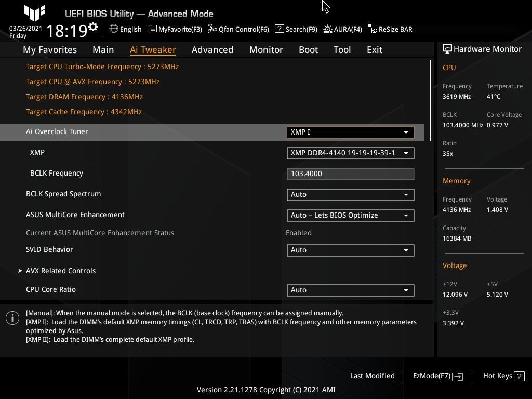Click the BCLK Spread Spectrum label
Screen dimensions: 532x399
tap(63, 194)
